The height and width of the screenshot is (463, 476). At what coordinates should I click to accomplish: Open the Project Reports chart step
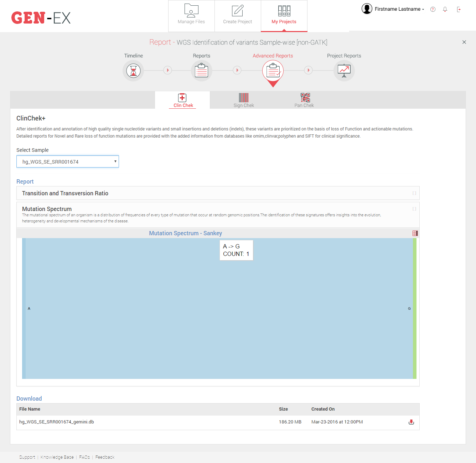click(x=344, y=71)
